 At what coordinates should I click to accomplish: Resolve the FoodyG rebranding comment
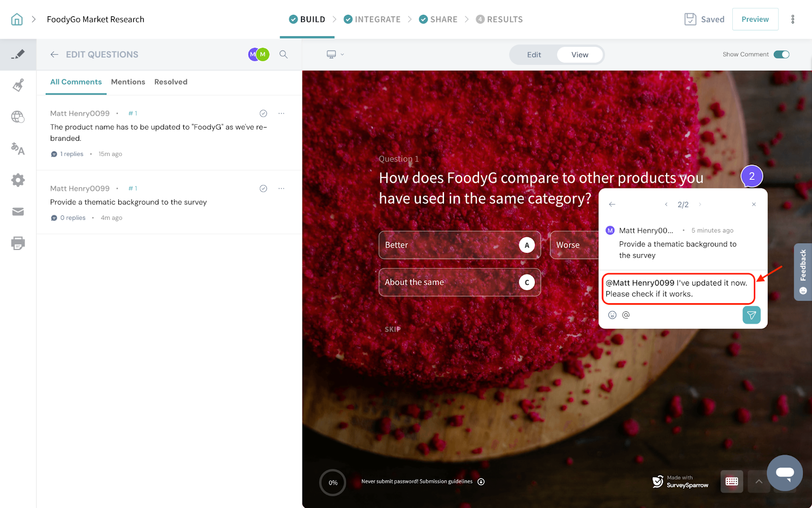(x=263, y=113)
